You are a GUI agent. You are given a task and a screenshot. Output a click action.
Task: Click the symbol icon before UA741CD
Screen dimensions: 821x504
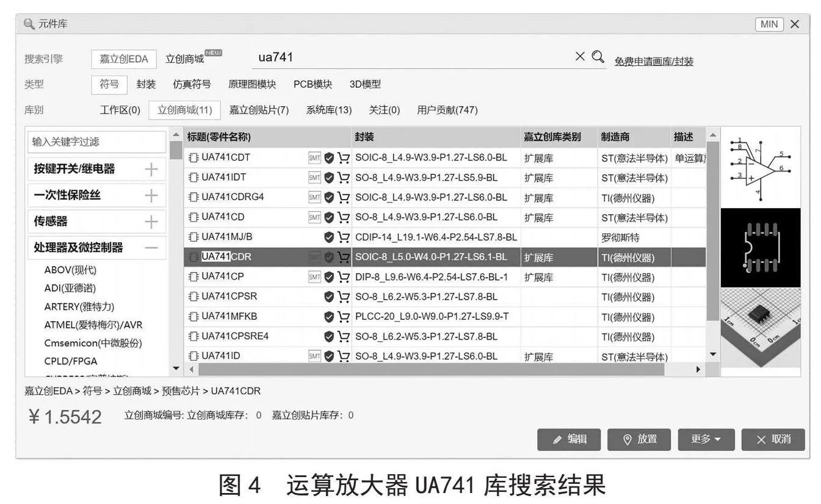(194, 217)
